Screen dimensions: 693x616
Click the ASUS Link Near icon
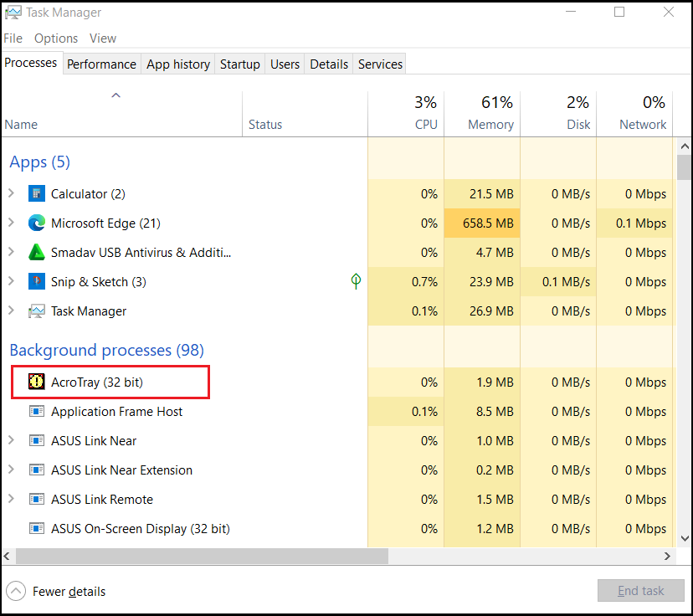(x=37, y=440)
